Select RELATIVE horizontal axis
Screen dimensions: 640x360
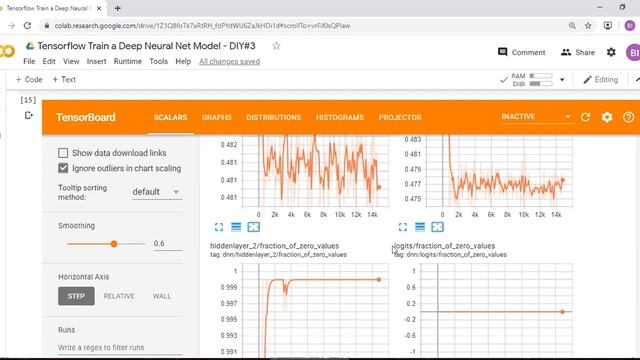pos(119,296)
